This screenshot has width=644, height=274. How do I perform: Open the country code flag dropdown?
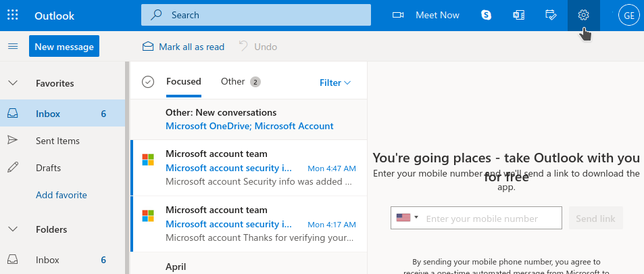[x=407, y=218]
